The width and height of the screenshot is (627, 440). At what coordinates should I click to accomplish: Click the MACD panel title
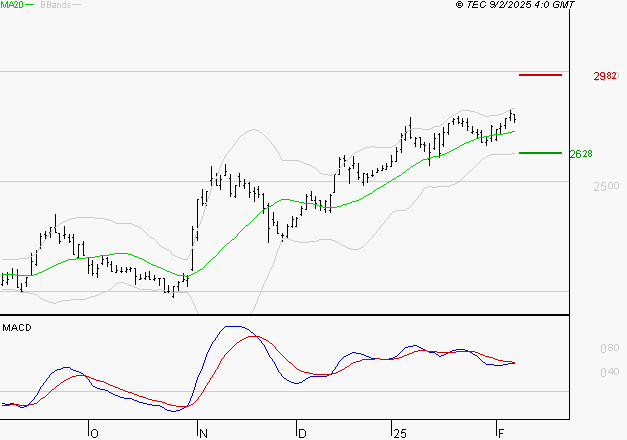(17, 328)
